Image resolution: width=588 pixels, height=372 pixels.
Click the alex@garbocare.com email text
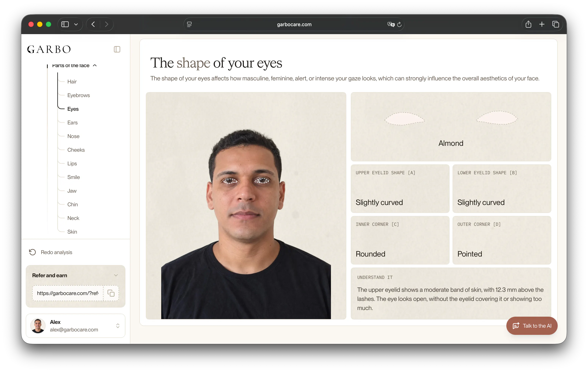click(x=74, y=330)
